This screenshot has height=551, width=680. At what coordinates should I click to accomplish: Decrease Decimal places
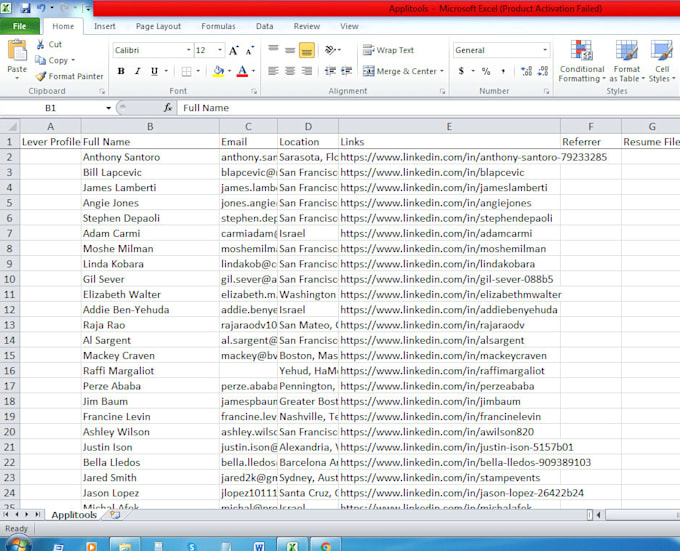click(x=543, y=71)
